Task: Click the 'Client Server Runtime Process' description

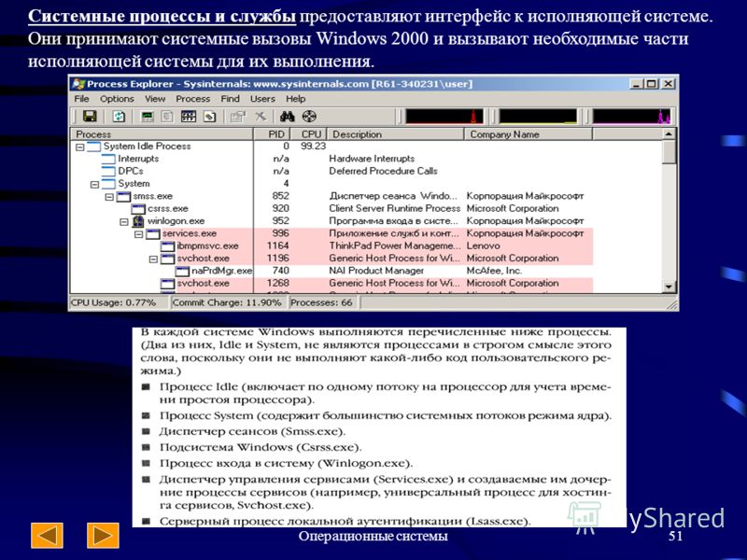Action: pyautogui.click(x=394, y=208)
